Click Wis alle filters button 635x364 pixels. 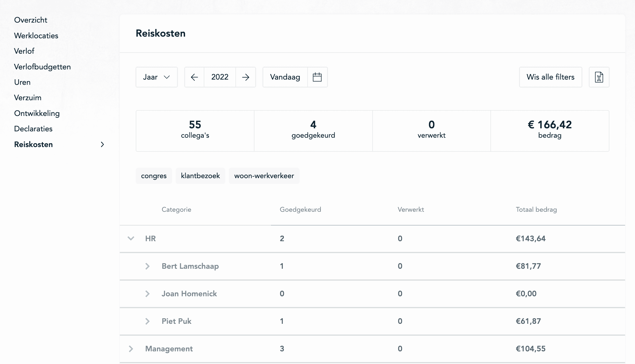[x=550, y=77]
